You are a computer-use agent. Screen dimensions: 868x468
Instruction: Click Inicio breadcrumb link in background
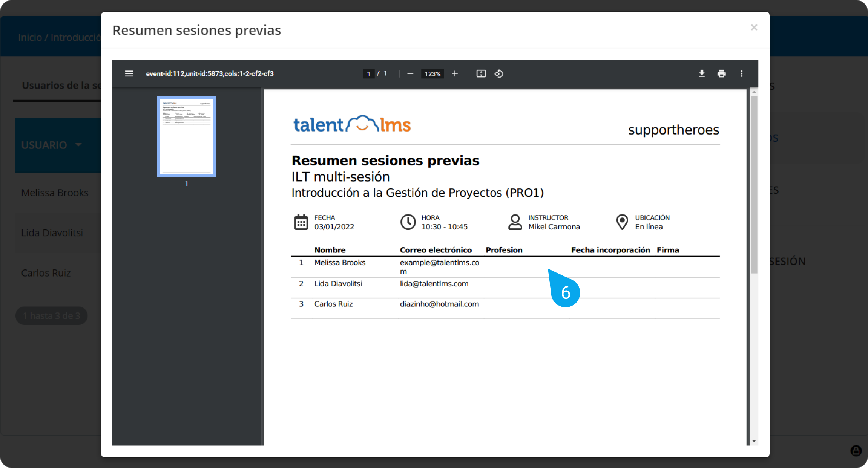[30, 37]
